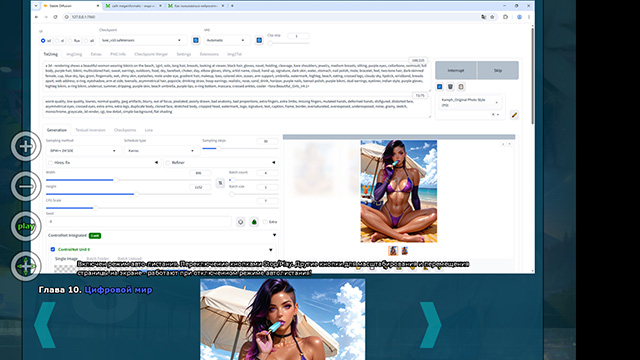The height and width of the screenshot is (360, 640).
Task: Click the clipboard paste styles icon
Action: (461, 87)
